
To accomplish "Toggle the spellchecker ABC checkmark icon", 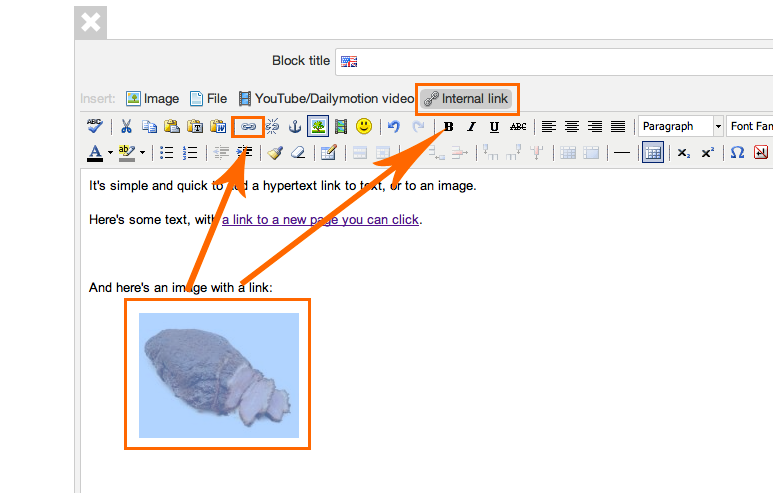I will 95,126.
